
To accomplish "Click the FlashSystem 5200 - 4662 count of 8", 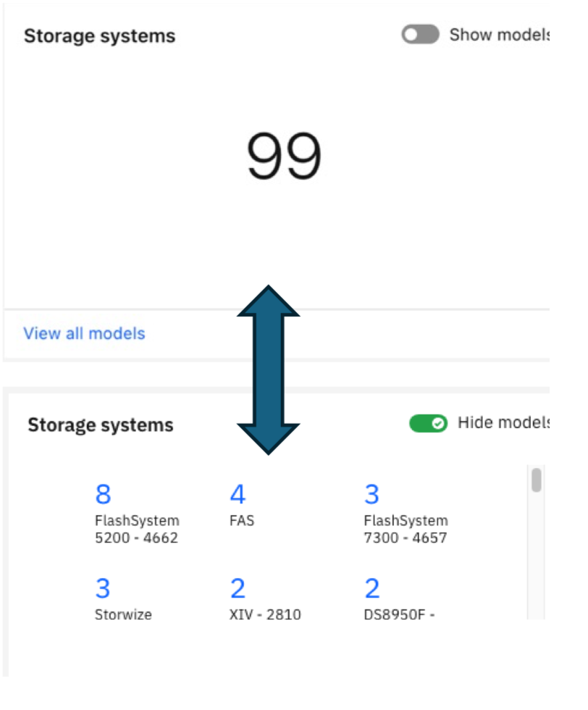I will click(x=103, y=494).
